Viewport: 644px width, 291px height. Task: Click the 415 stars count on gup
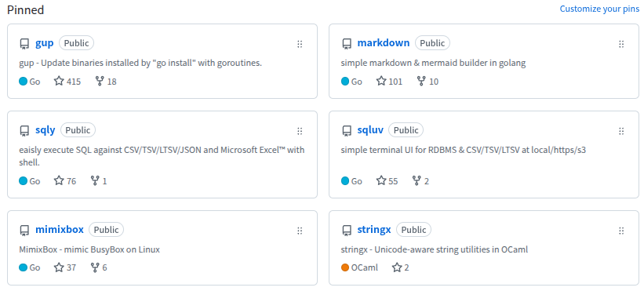point(74,82)
